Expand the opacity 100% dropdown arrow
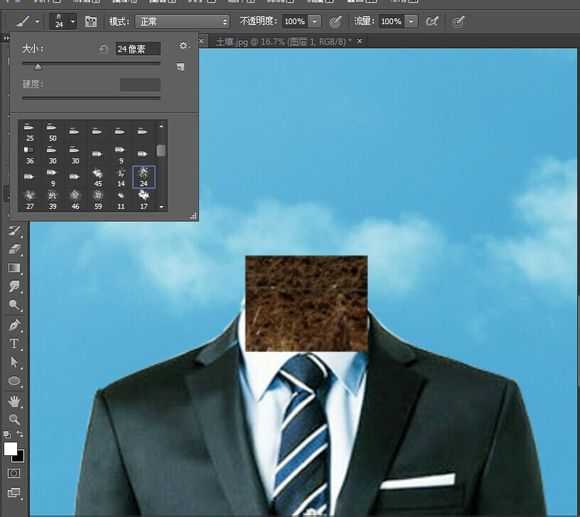Image resolution: width=580 pixels, height=517 pixels. [x=314, y=21]
